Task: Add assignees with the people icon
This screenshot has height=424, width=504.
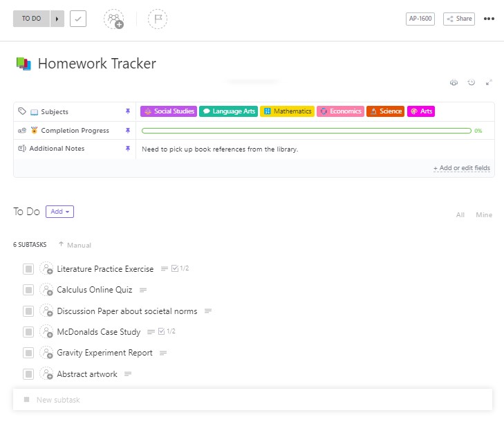Action: 114,19
